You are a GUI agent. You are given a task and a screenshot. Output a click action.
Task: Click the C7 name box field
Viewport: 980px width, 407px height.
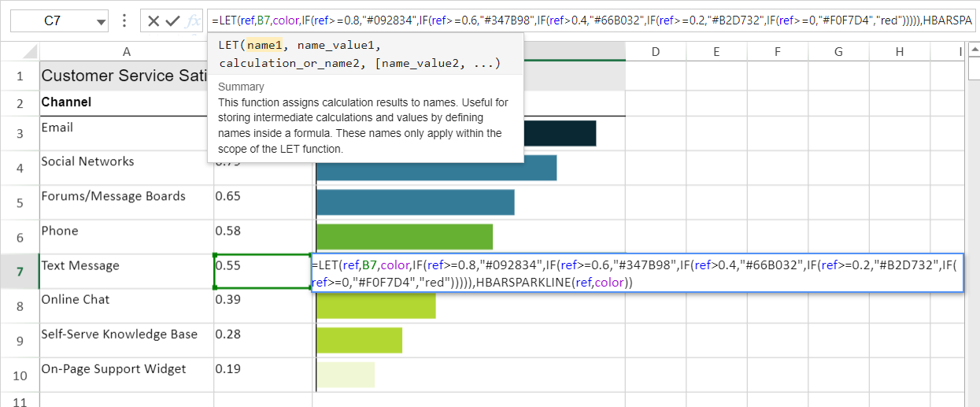(x=52, y=21)
